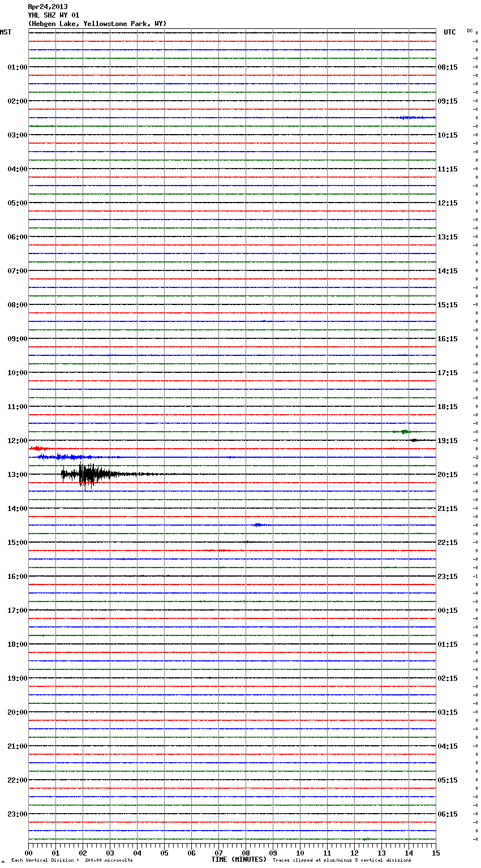Viewport: 481px width, 868px height.
Task: Click the traces clipped footnote
Action: pos(342,860)
